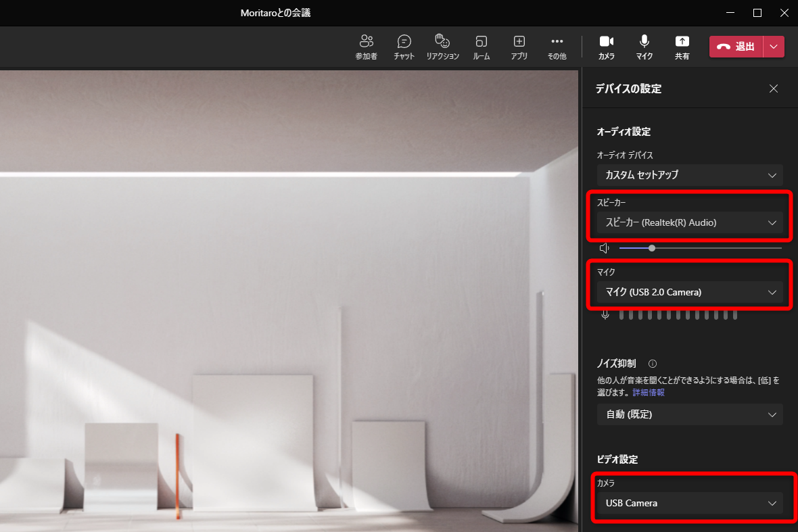798x532 pixels.
Task: Open the 参加者 participants panel
Action: click(367, 47)
